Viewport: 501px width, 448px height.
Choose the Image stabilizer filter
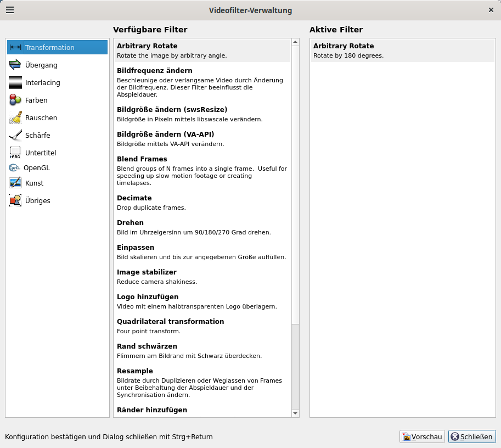(x=202, y=277)
